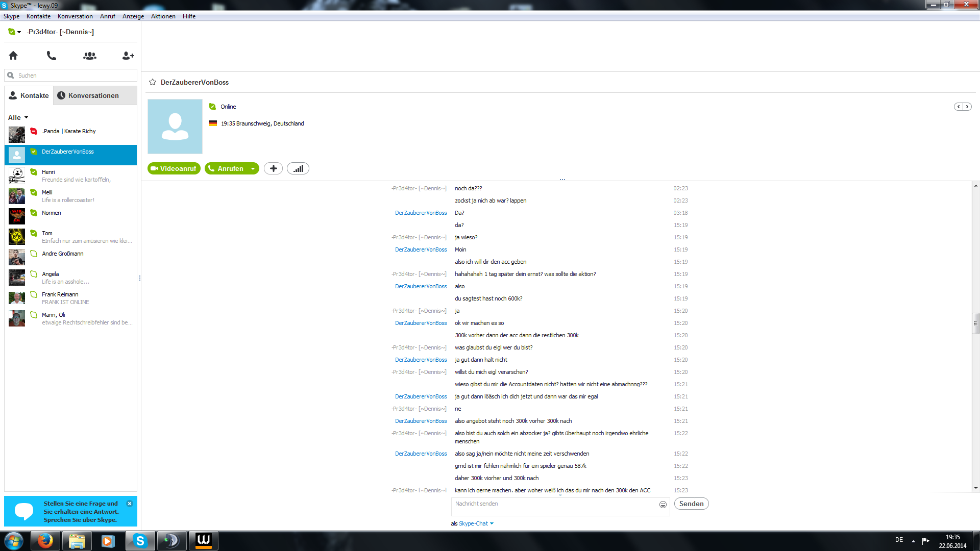Image resolution: width=980 pixels, height=551 pixels.
Task: Click sidebar collapse handle dots
Action: tap(139, 278)
